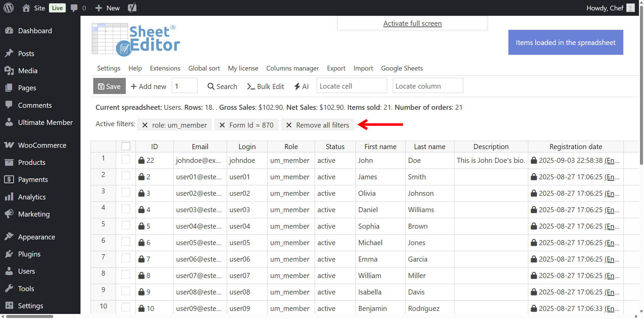Focus the Locate column input
The image size is (644, 319).
[428, 86]
